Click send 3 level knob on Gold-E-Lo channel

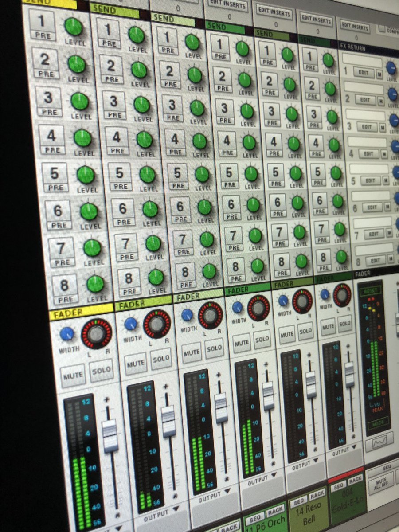(x=332, y=117)
